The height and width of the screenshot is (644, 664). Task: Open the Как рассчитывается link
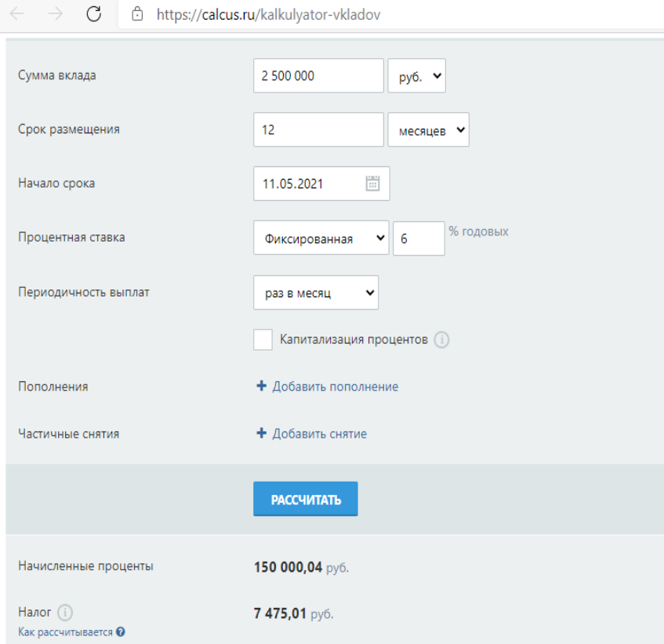[65, 632]
